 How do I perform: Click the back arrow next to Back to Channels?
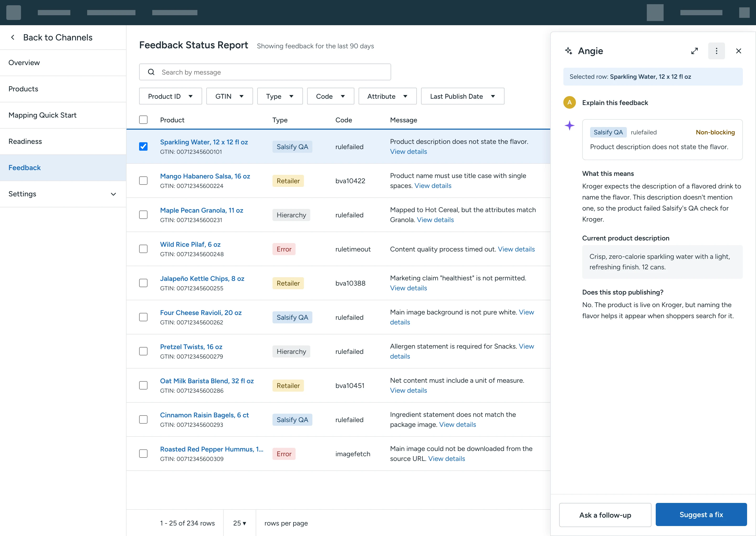point(13,37)
